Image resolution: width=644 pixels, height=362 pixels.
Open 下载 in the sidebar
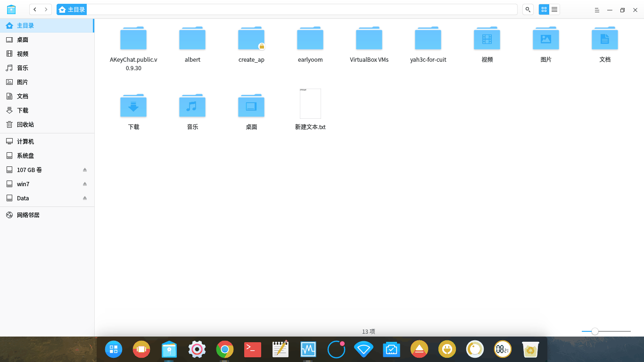click(x=47, y=110)
